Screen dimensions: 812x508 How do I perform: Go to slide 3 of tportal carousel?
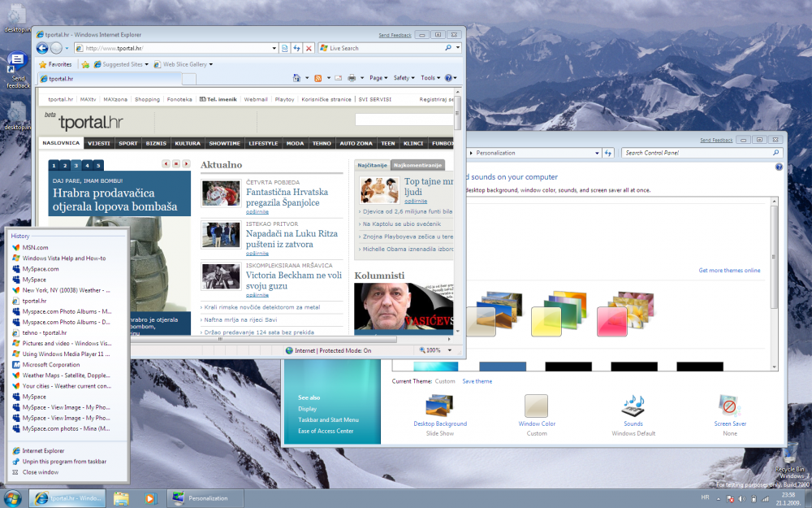click(76, 165)
